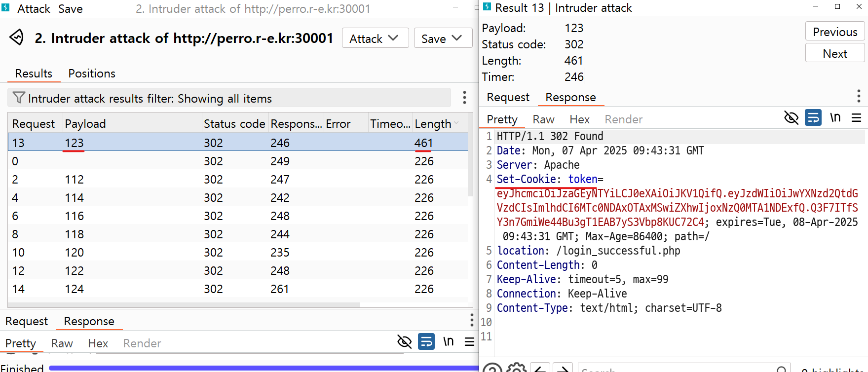The height and width of the screenshot is (372, 868).
Task: Click the Intruder attack target icon beside the title
Action: (17, 37)
